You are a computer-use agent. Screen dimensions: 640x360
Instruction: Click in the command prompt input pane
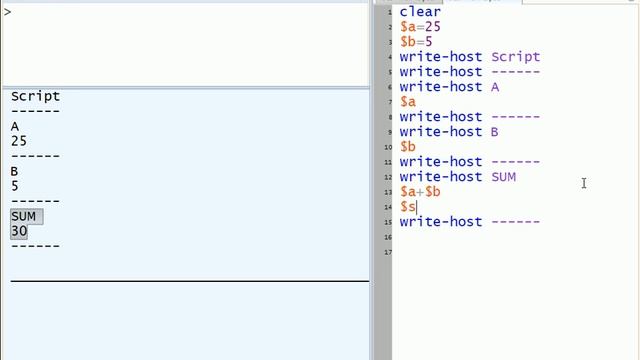(x=186, y=45)
